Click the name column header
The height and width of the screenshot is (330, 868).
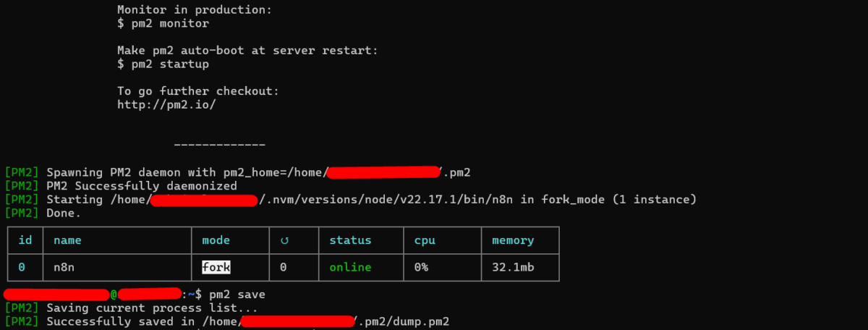[68, 240]
